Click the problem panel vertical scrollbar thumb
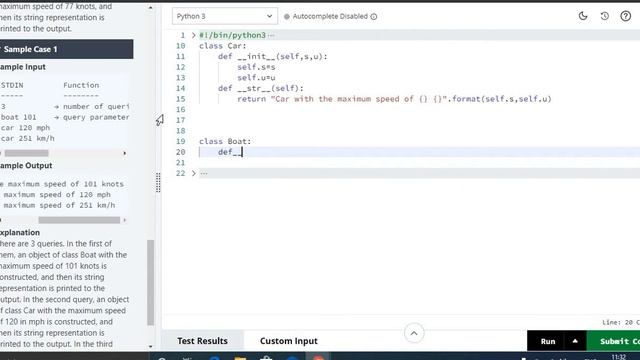 pos(151,282)
